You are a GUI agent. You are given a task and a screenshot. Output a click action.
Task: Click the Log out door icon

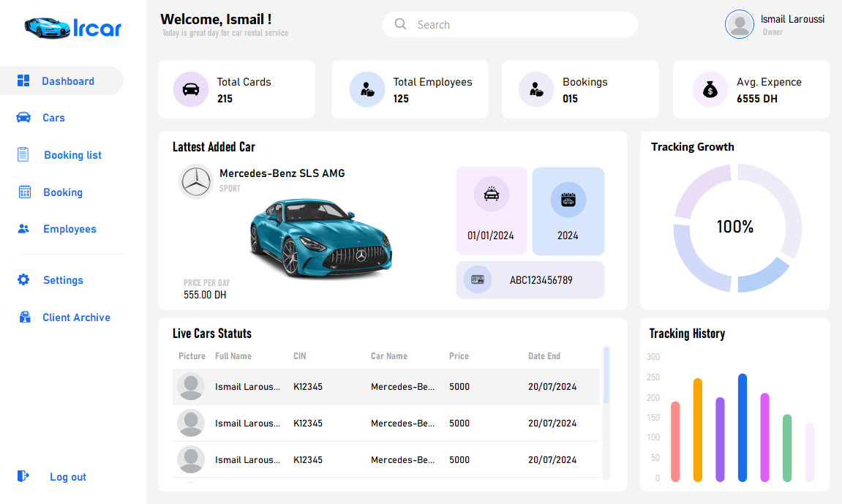click(x=23, y=476)
